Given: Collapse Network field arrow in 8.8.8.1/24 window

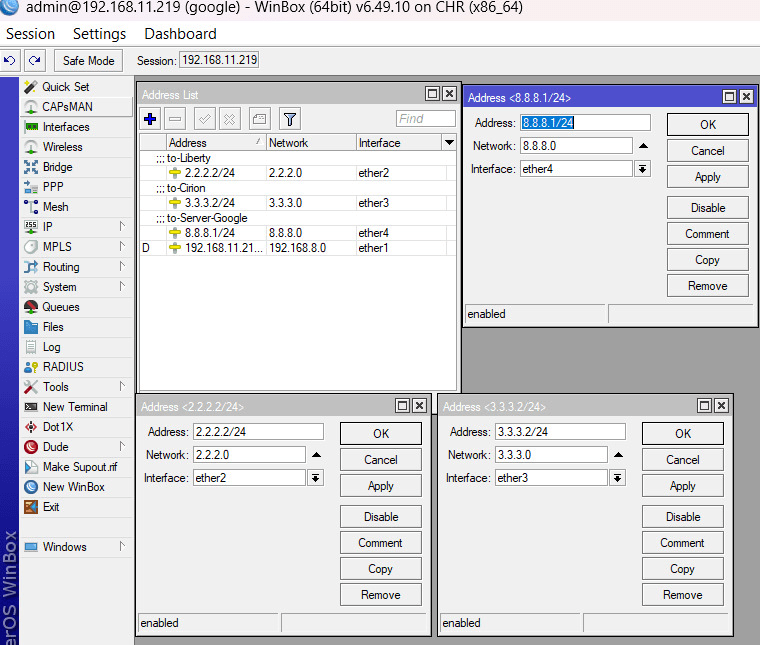Looking at the screenshot, I should (643, 146).
